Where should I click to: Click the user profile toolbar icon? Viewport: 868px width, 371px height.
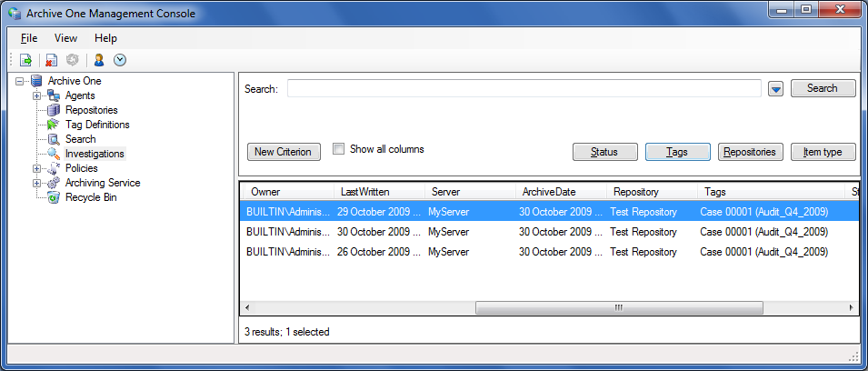[99, 60]
